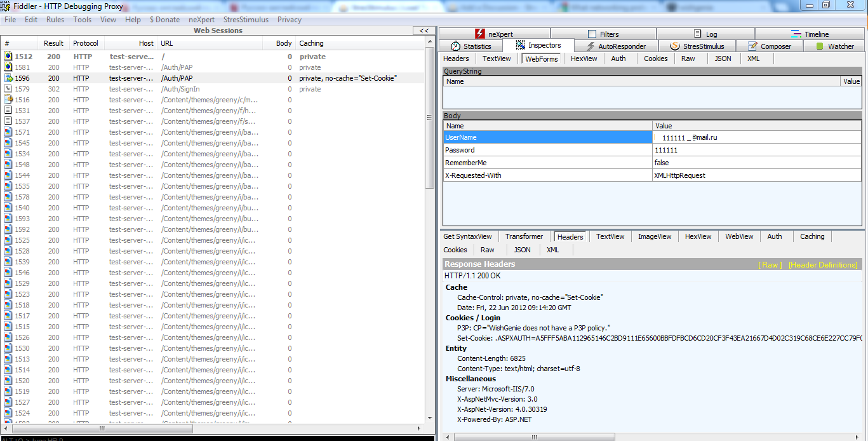Open the Log tab

(705, 34)
